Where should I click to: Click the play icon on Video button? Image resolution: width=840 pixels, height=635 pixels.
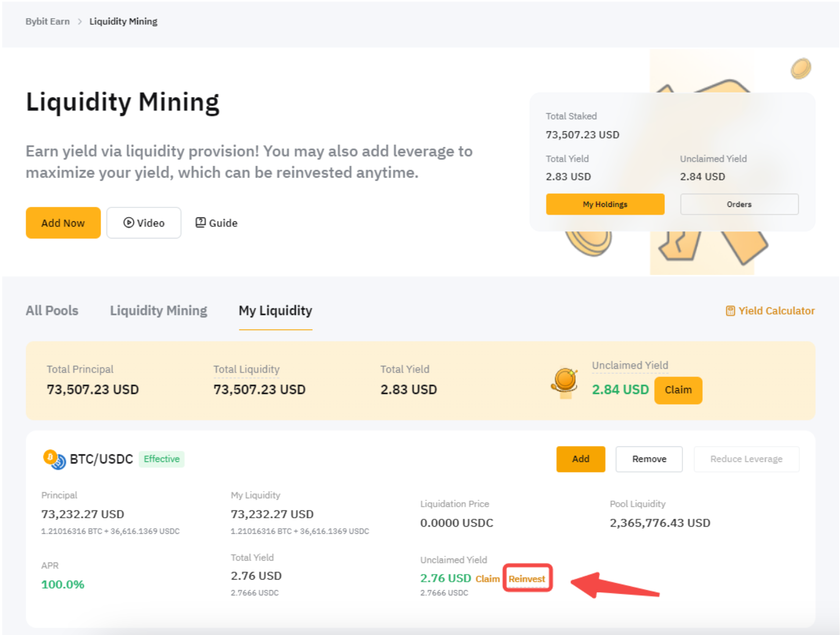click(x=129, y=223)
